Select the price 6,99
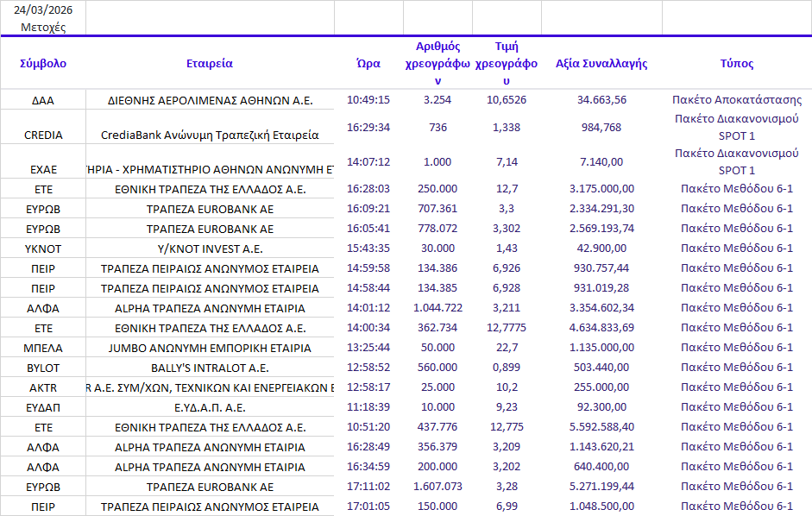This screenshot has width=812, height=516. pos(507,507)
